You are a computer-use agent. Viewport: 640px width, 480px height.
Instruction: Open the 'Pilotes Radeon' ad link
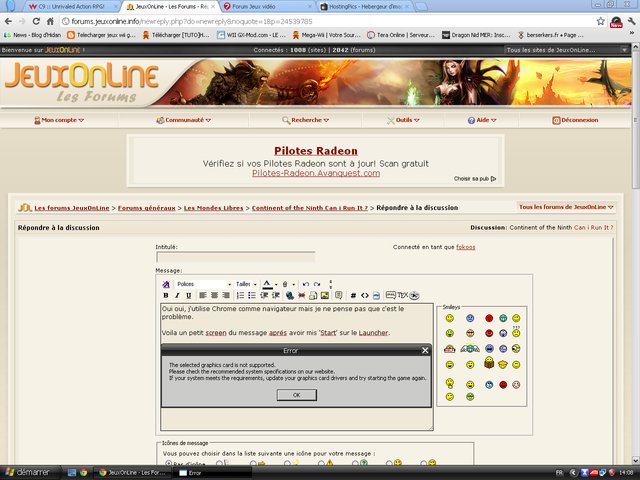(x=316, y=151)
